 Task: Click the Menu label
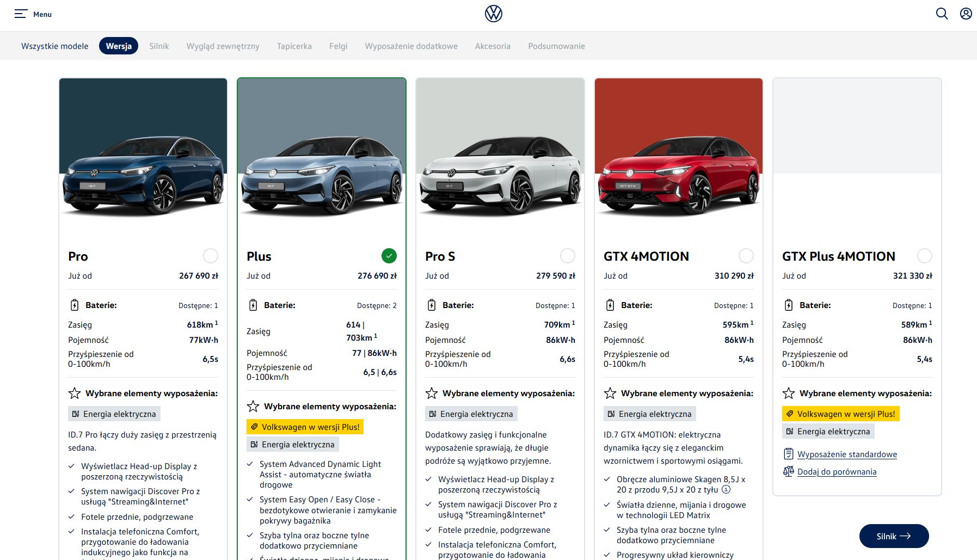click(42, 14)
